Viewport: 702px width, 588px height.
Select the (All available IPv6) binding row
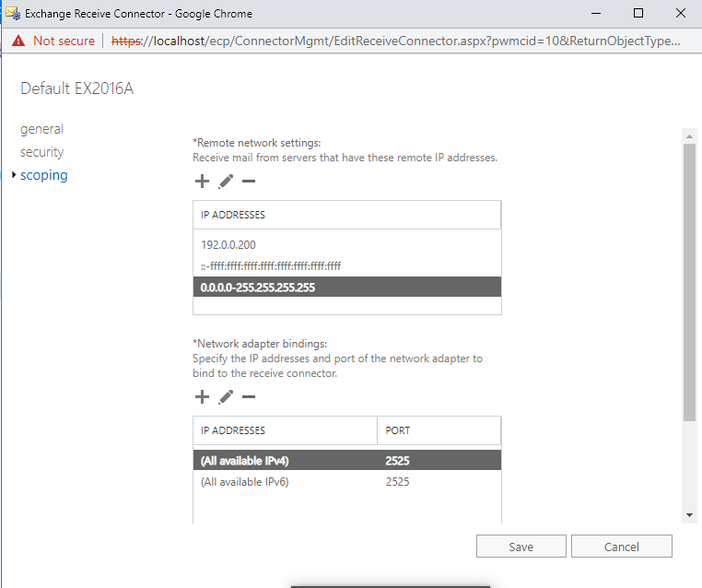tap(347, 482)
